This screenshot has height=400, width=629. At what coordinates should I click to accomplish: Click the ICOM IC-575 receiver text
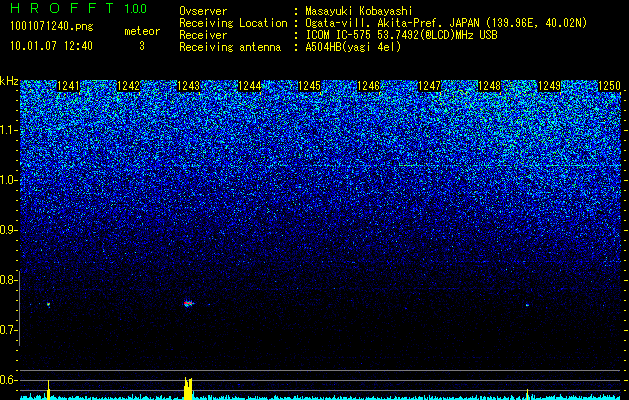pos(401,35)
